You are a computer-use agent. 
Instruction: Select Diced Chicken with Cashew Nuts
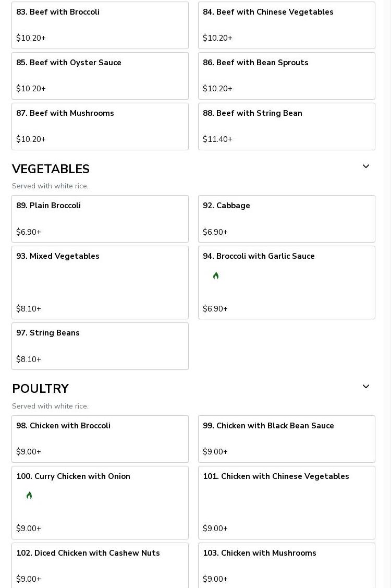(100, 565)
